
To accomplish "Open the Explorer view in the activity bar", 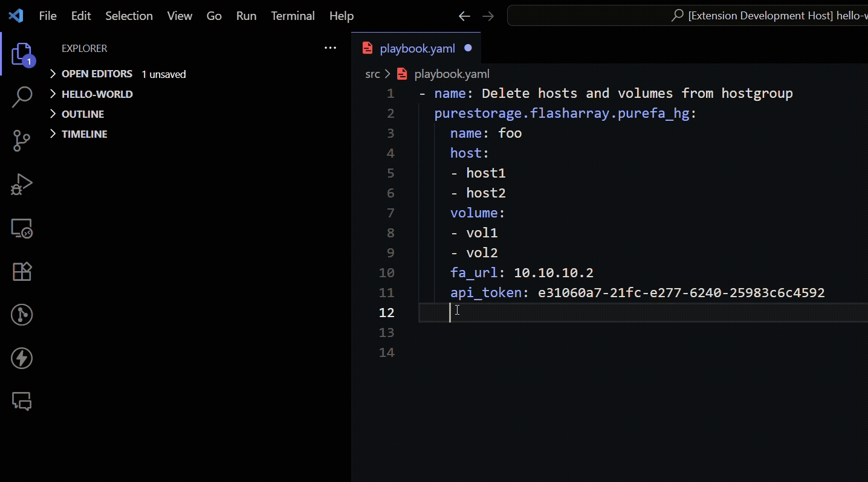I will (21, 54).
